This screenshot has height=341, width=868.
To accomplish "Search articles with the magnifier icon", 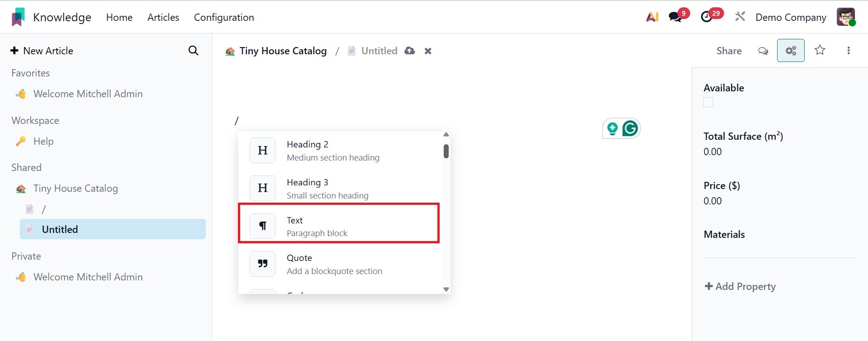I will [x=193, y=51].
